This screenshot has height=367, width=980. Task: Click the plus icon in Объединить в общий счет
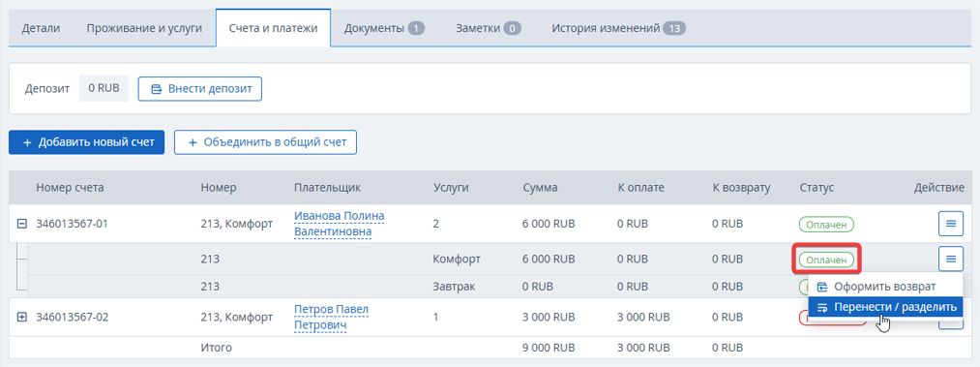click(193, 142)
